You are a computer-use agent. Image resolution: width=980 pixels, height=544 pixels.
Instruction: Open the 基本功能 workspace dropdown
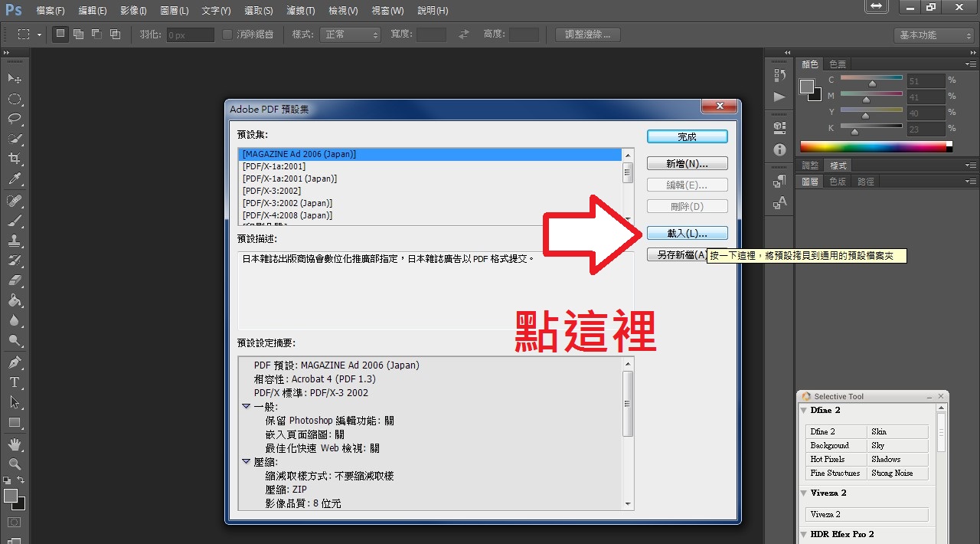point(933,35)
